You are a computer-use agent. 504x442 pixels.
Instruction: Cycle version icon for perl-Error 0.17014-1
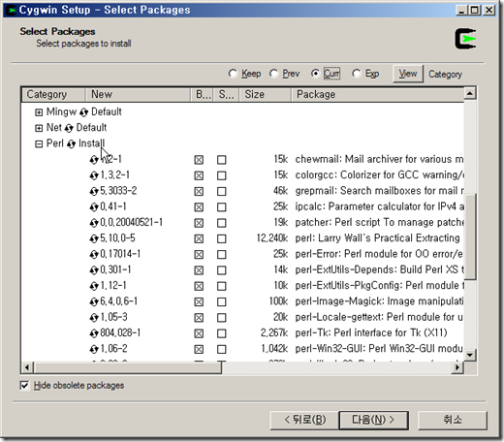click(94, 255)
